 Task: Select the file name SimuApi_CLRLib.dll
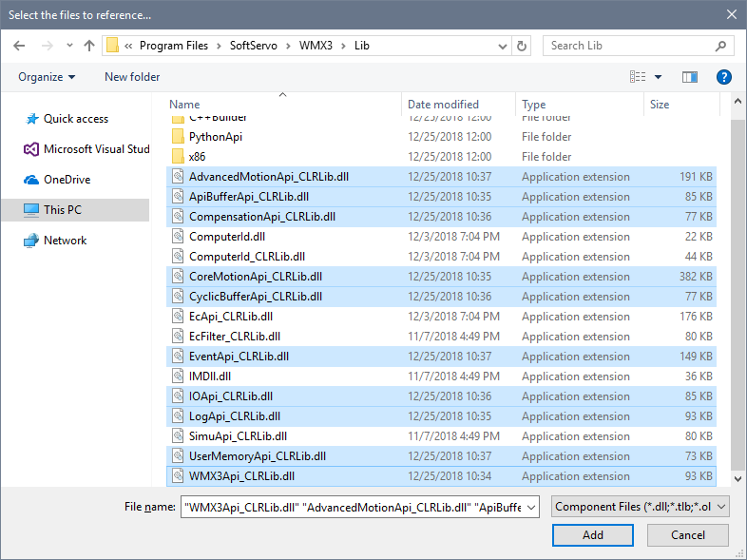pos(238,436)
